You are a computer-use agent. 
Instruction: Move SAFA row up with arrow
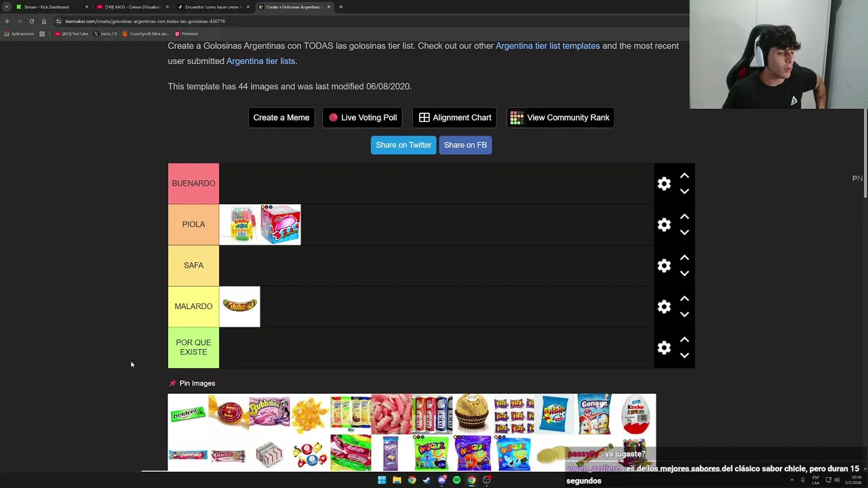pos(684,258)
